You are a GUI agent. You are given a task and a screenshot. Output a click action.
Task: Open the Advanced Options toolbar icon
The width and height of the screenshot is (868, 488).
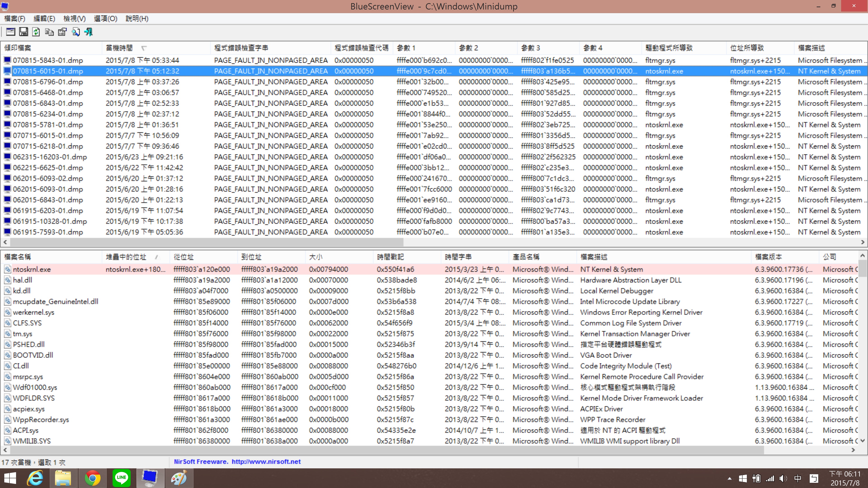(10, 32)
